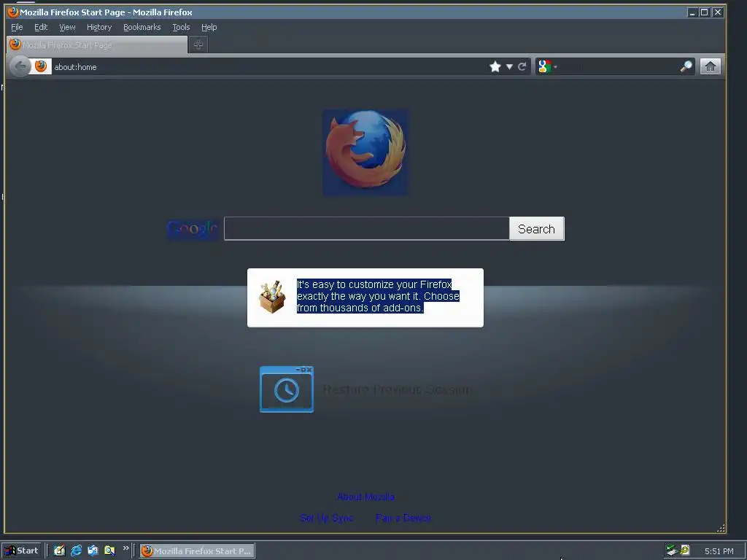Open the Windows Start menu
Screen dimensions: 747x560
click(21, 551)
